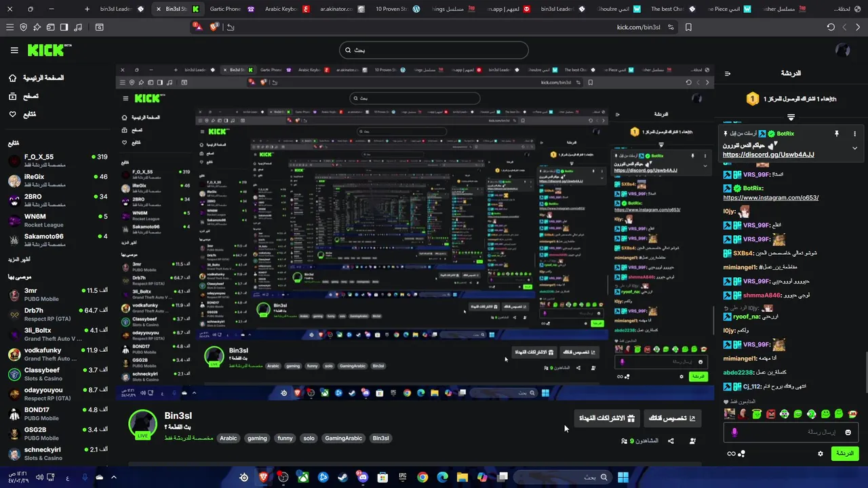The image size is (868, 488).
Task: Unpin the pinned BotRix message
Action: pos(837,134)
